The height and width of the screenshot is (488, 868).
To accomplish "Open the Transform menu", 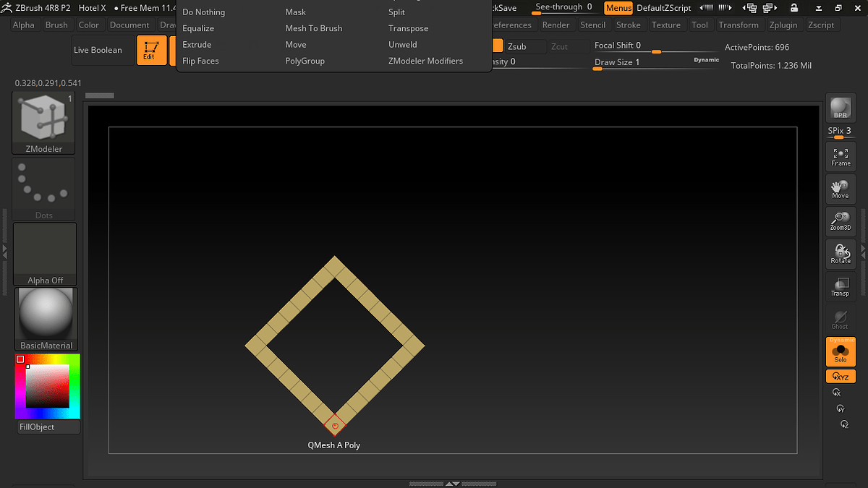I will (739, 25).
